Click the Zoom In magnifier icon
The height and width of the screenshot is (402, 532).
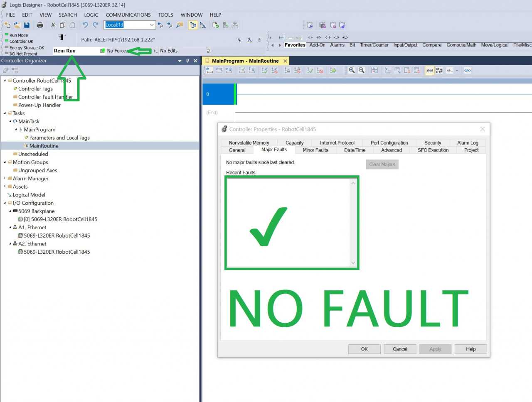pyautogui.click(x=352, y=71)
